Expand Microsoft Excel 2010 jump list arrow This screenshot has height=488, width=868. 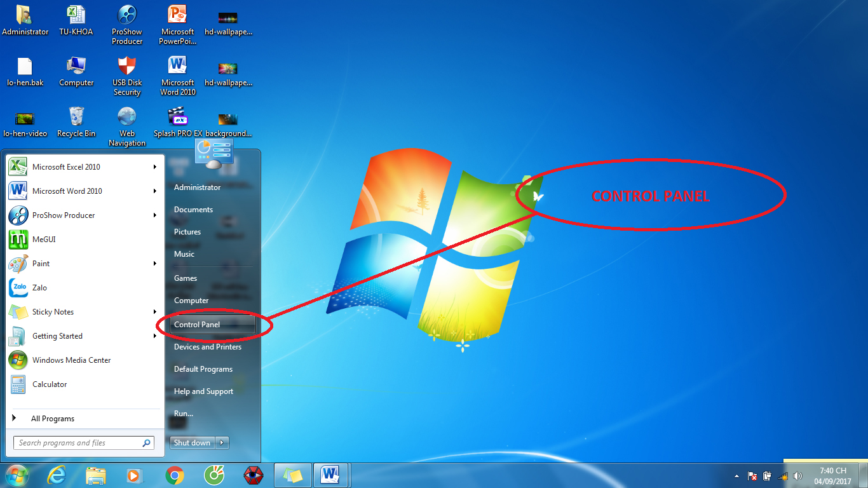click(154, 167)
